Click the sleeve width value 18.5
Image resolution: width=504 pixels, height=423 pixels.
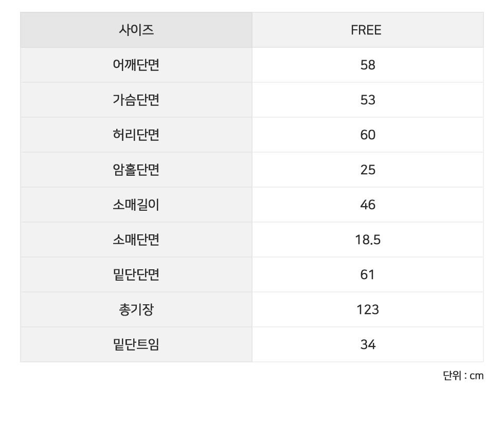[368, 240]
